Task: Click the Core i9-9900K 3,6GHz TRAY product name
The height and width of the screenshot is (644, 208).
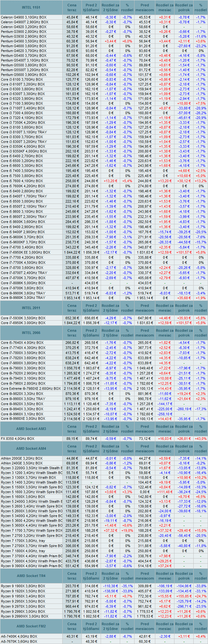Action: (x=22, y=293)
